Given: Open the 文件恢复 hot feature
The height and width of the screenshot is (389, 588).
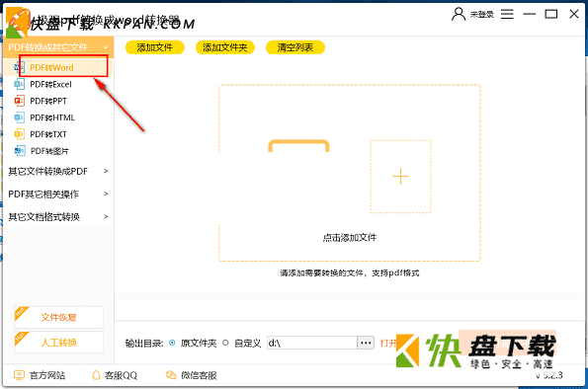Looking at the screenshot, I should coord(58,318).
